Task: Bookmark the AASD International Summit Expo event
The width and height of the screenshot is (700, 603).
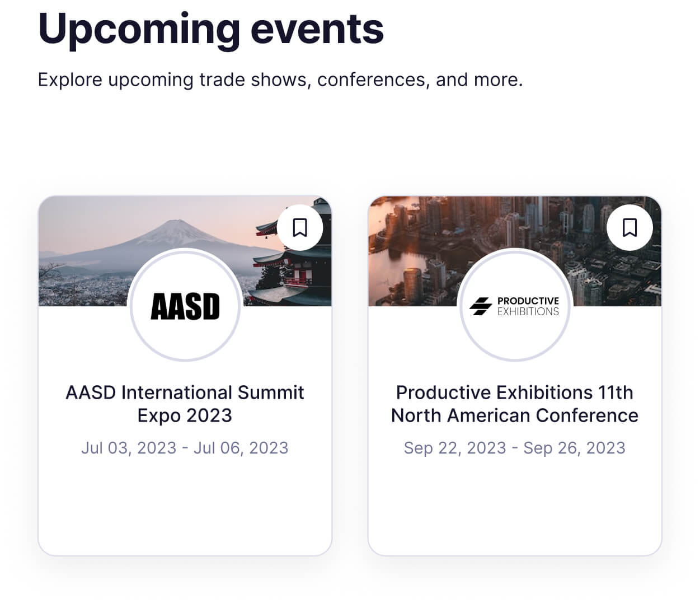Action: click(300, 228)
